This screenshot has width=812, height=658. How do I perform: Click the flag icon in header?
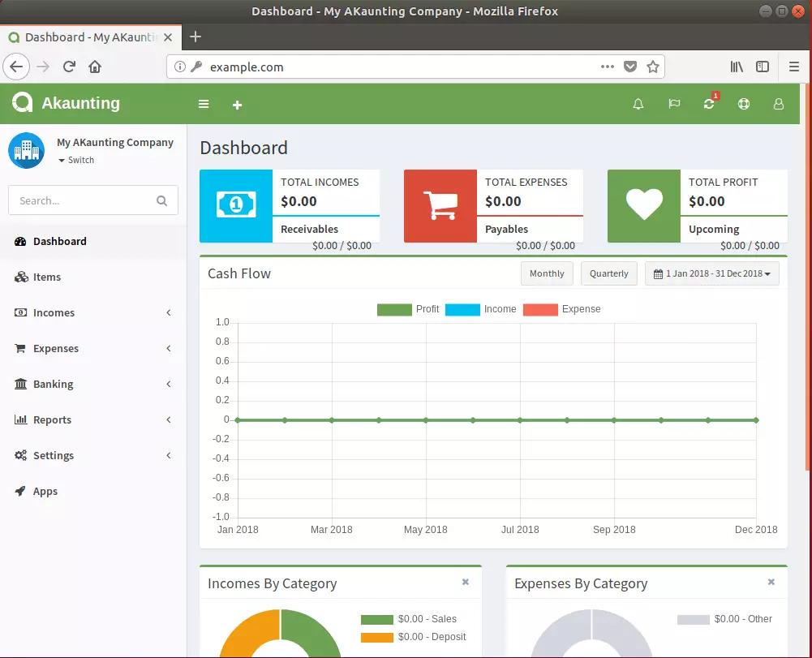click(x=674, y=104)
